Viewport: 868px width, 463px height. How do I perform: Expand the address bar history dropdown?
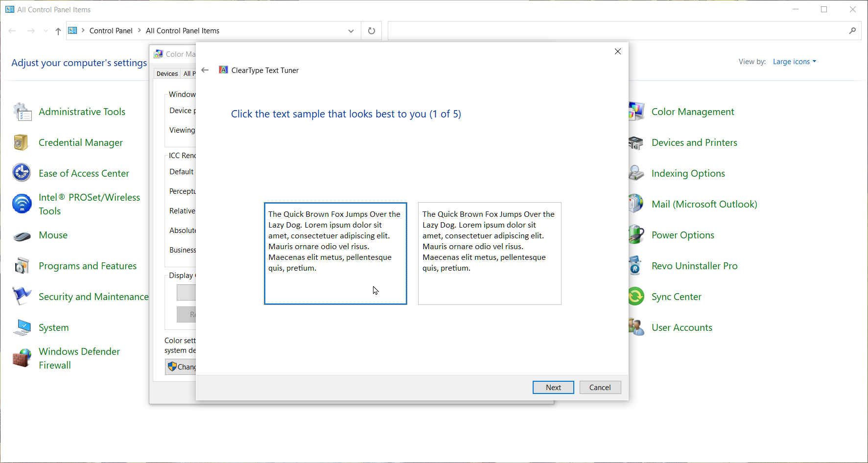click(x=351, y=31)
